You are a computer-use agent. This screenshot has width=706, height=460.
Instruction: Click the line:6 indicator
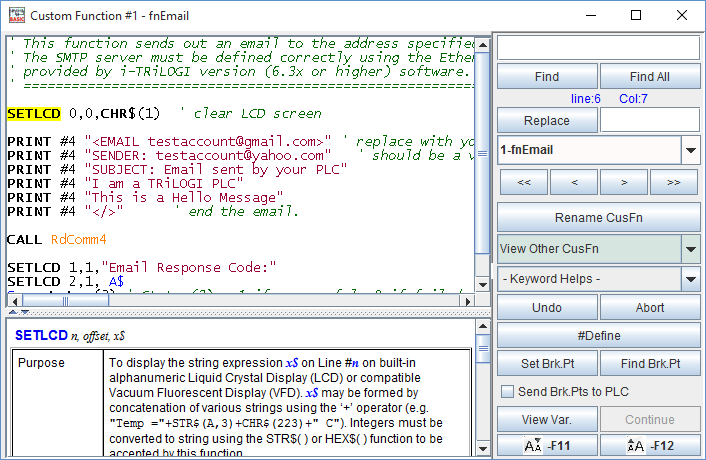pos(585,99)
